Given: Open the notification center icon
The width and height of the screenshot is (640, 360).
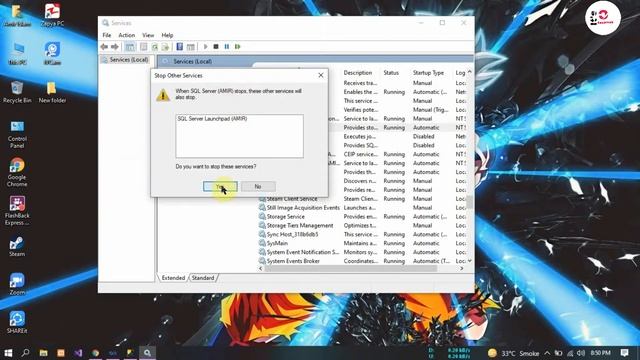Looking at the screenshot, I should pos(624,353).
